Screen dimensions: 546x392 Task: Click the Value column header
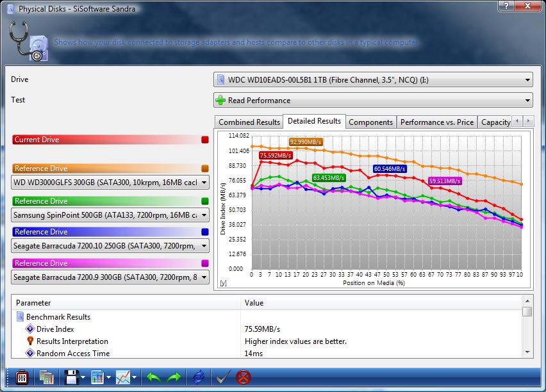coord(381,303)
